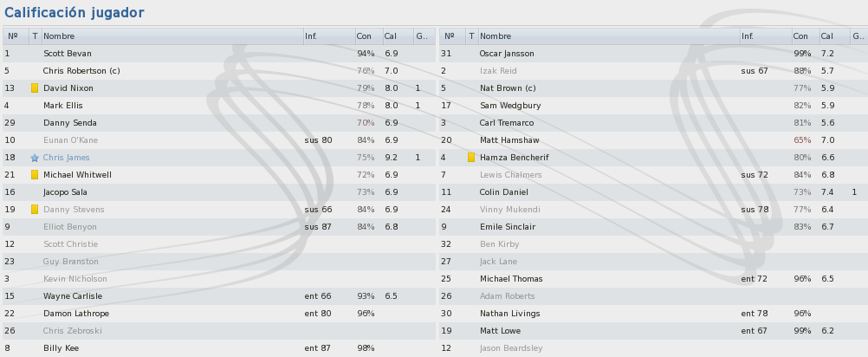Image resolution: width=868 pixels, height=357 pixels.
Task: Open Scott Bevan's player profile
Action: (x=67, y=54)
